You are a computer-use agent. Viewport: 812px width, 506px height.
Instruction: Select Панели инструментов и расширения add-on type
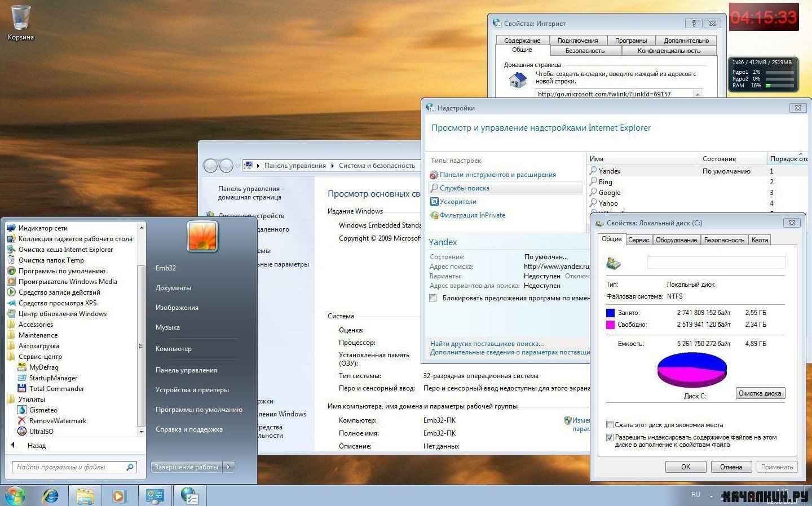[x=497, y=175]
